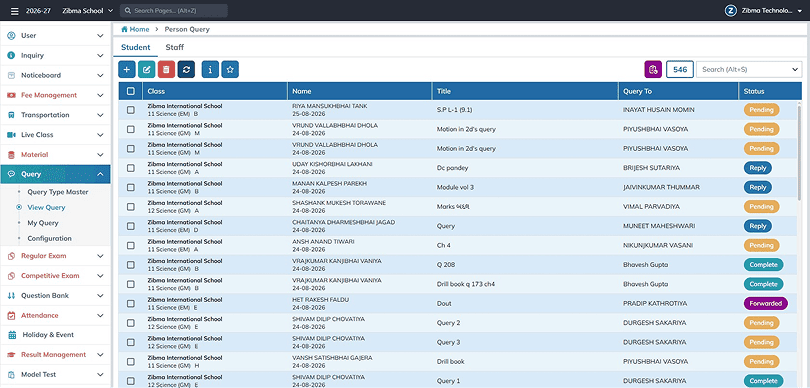Switch to the Staff tab
This screenshot has width=810, height=388.
175,48
